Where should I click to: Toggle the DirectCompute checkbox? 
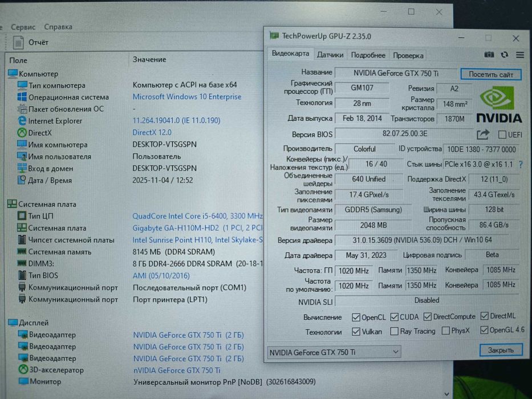tap(428, 316)
